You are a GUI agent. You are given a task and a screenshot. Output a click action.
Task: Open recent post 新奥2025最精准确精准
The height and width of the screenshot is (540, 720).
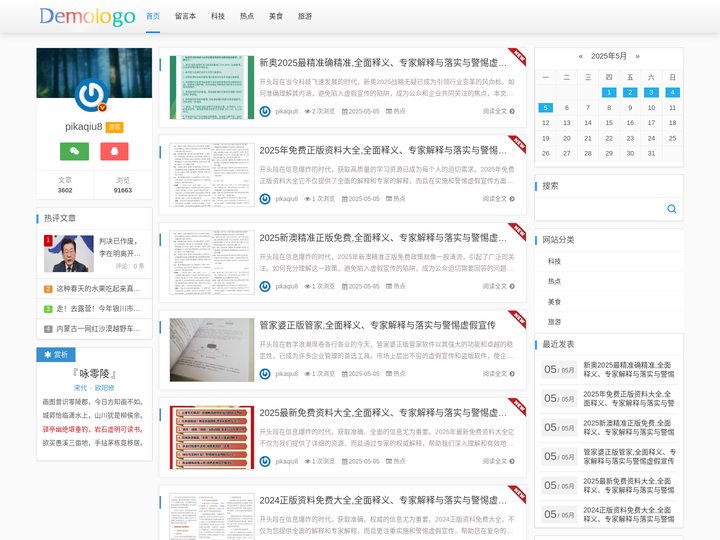pyautogui.click(x=629, y=370)
